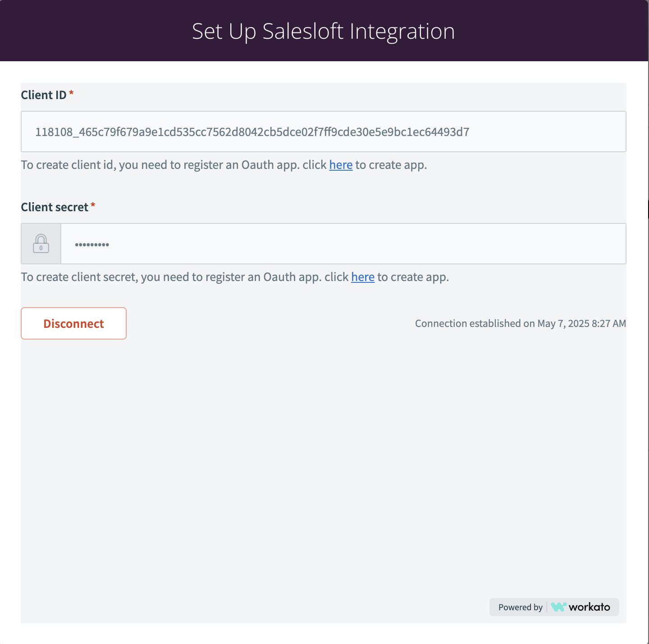This screenshot has height=644, width=649.
Task: Click the padlock icon beside Client secret
Action: (41, 244)
